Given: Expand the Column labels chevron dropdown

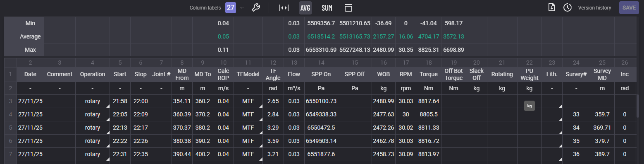Looking at the screenshot, I should (x=242, y=7).
